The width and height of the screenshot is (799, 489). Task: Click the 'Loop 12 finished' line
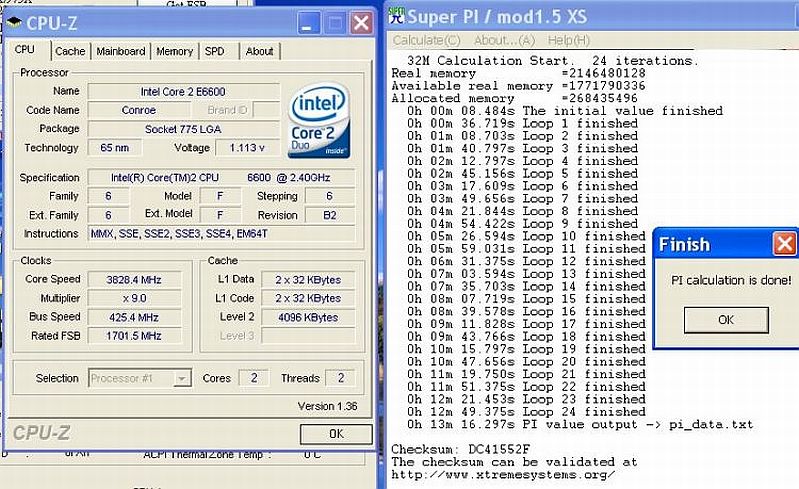(x=526, y=261)
